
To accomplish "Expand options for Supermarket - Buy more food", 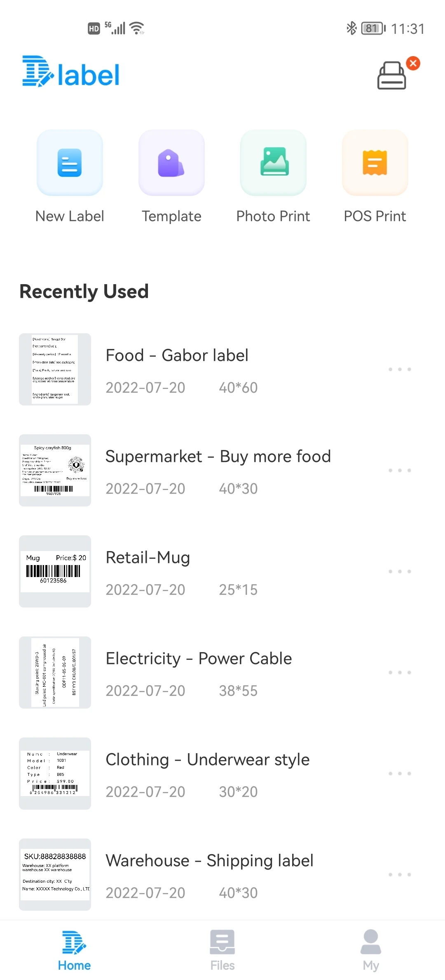I will (x=400, y=470).
